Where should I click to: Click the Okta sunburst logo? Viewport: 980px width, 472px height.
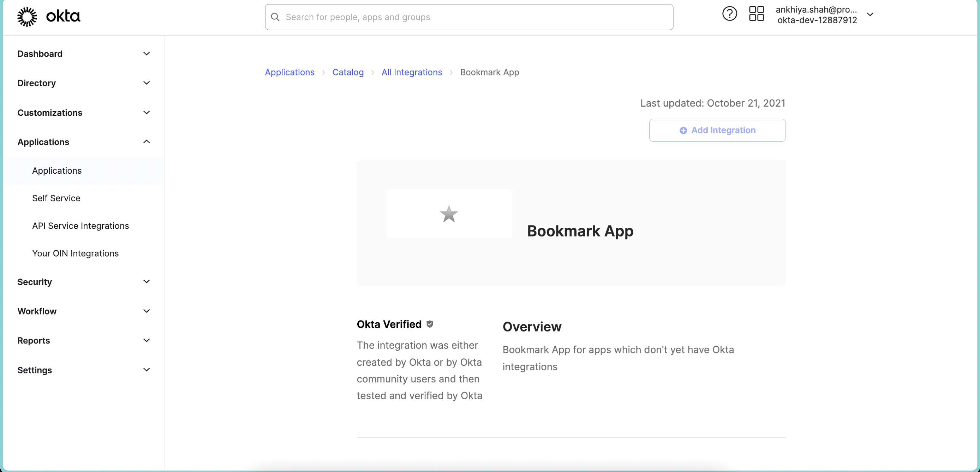click(x=26, y=16)
